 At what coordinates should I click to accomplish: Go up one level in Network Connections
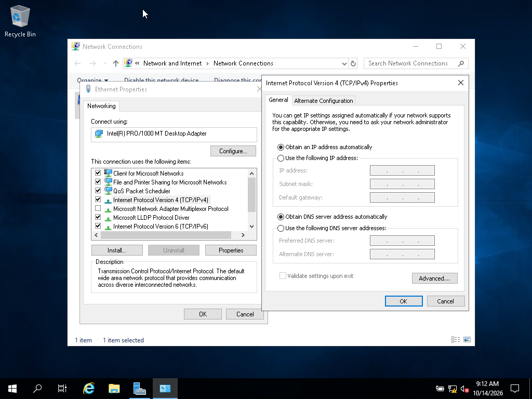(116, 63)
